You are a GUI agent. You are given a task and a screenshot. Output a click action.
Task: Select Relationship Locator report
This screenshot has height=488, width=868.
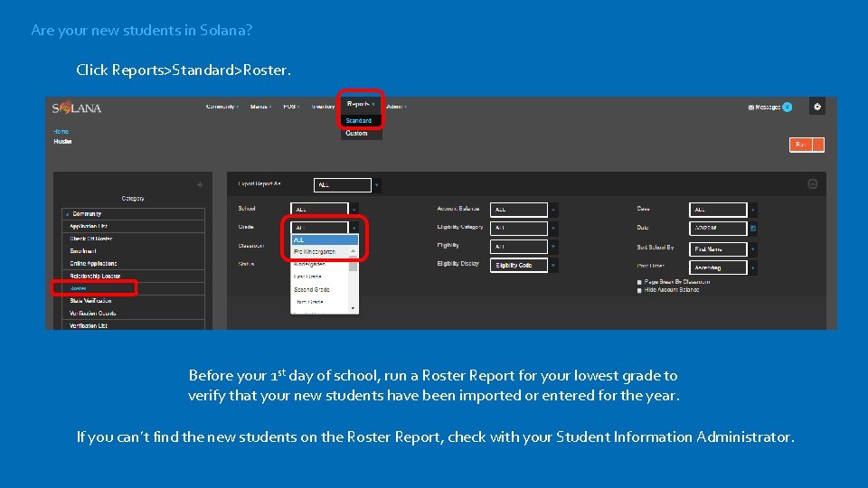[133, 277]
